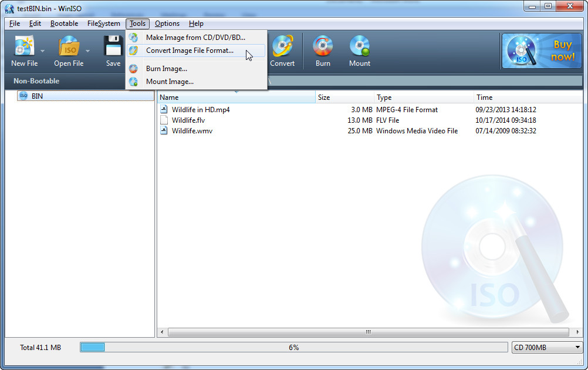Click the FLV File type cell

387,120
